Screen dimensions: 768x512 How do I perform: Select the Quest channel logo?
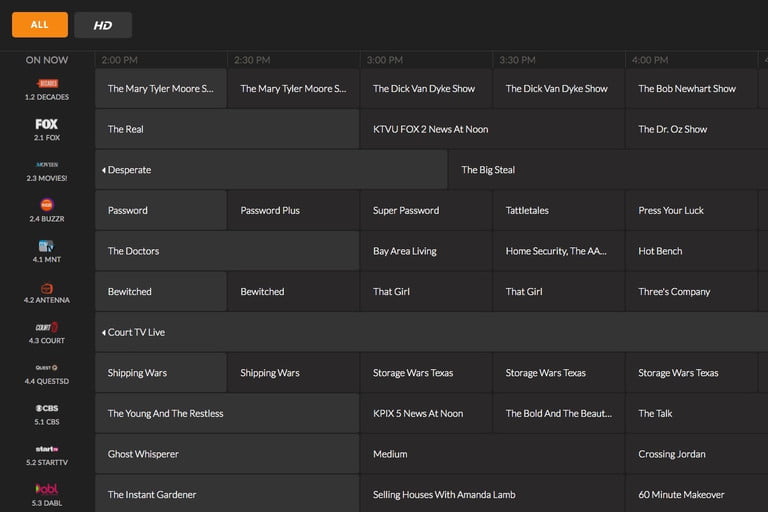click(x=47, y=368)
